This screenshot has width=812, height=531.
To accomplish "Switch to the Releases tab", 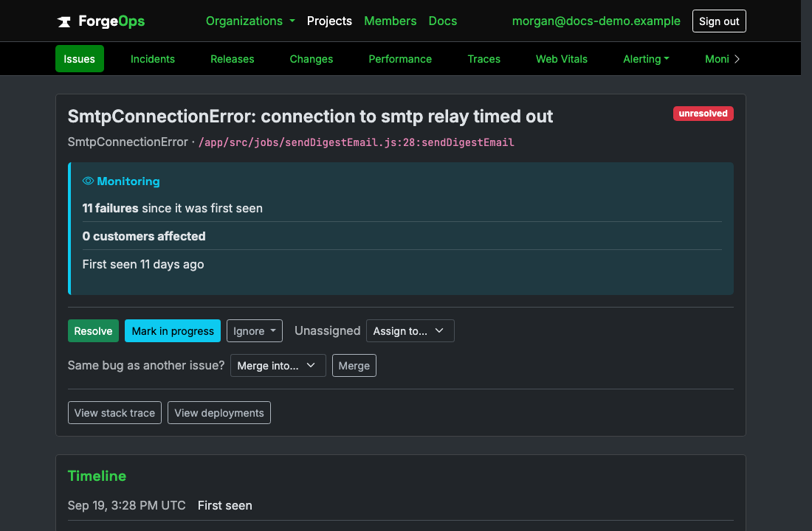I will click(232, 59).
